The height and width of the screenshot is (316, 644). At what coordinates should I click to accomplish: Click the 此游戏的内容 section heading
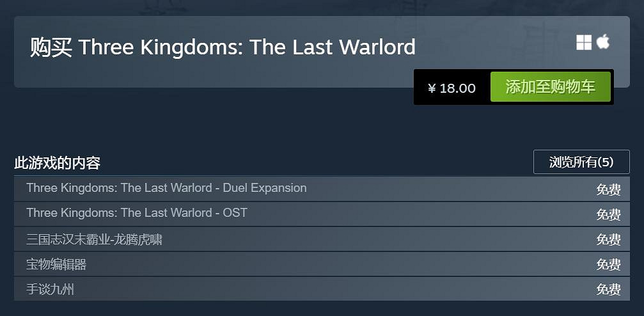click(58, 162)
